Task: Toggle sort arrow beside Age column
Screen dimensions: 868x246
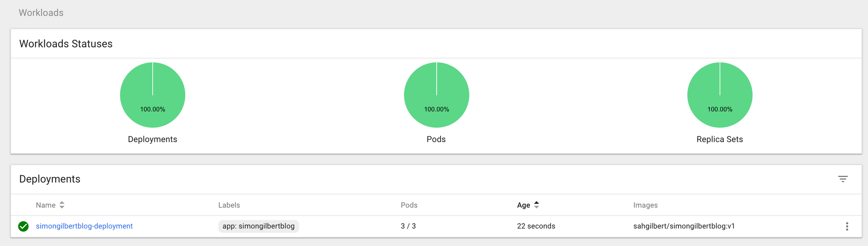Action: pyautogui.click(x=536, y=205)
